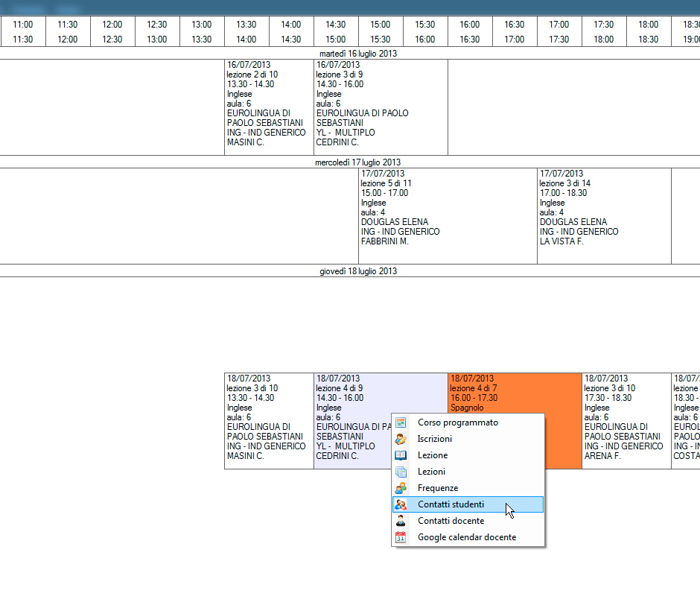Click the 16:30 - 17:00 time slot header
This screenshot has width=700, height=611.
pyautogui.click(x=515, y=32)
